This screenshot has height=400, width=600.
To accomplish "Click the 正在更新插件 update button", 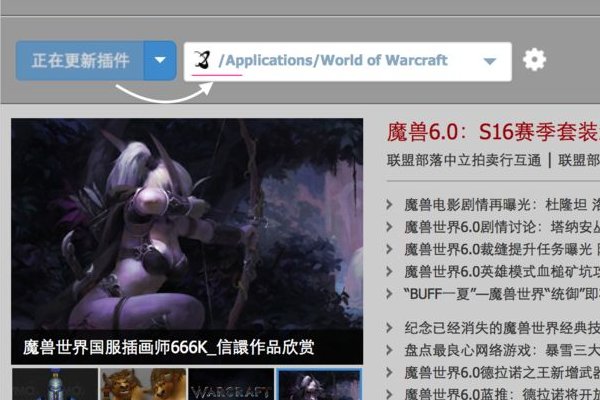I will [x=80, y=61].
